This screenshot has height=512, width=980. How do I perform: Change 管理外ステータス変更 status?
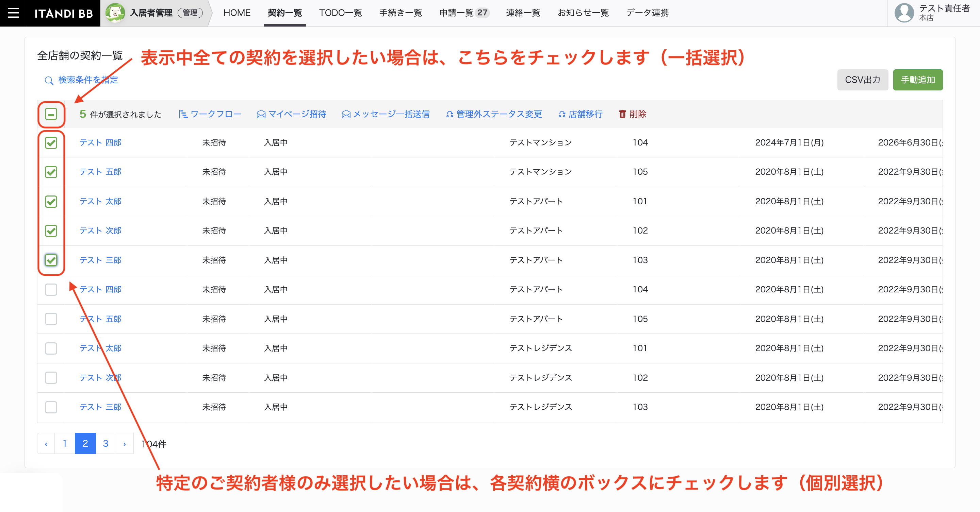click(x=494, y=114)
